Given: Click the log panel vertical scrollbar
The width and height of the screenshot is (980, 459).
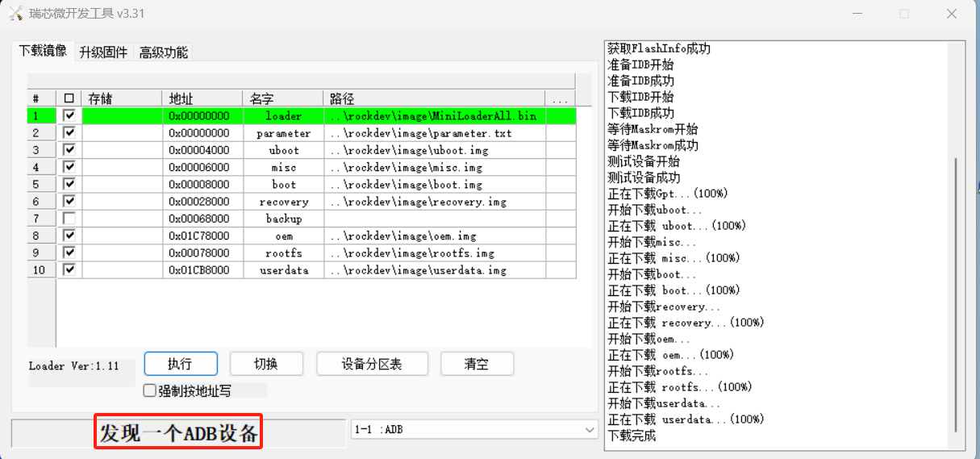Looking at the screenshot, I should [x=955, y=290].
